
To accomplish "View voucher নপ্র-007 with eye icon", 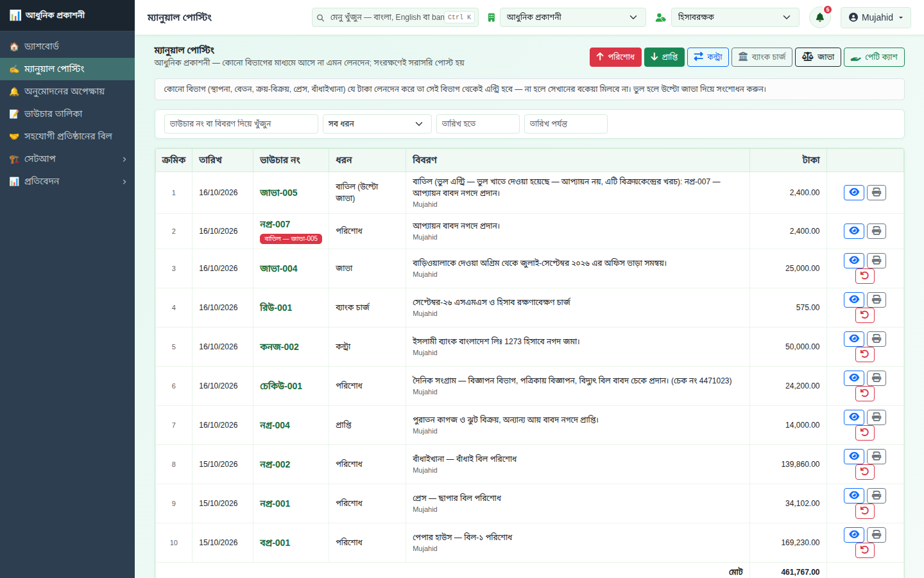I will pos(854,231).
